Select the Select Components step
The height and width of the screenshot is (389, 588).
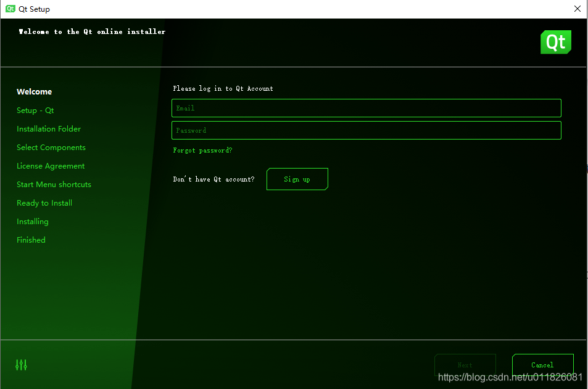(51, 148)
